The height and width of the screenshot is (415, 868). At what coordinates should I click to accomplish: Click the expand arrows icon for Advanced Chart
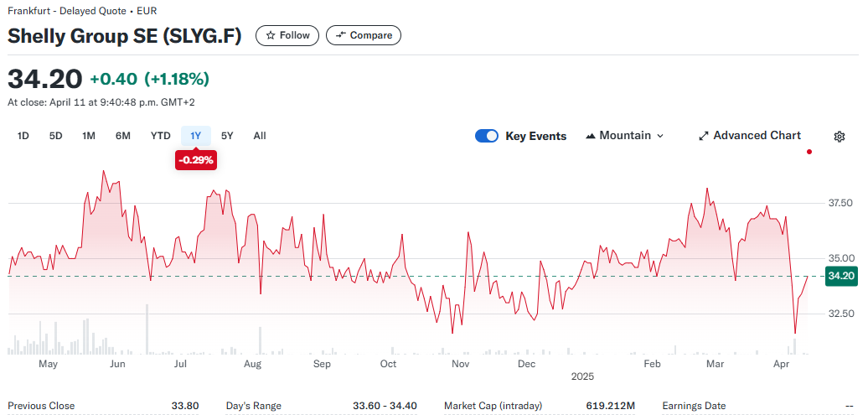click(704, 136)
